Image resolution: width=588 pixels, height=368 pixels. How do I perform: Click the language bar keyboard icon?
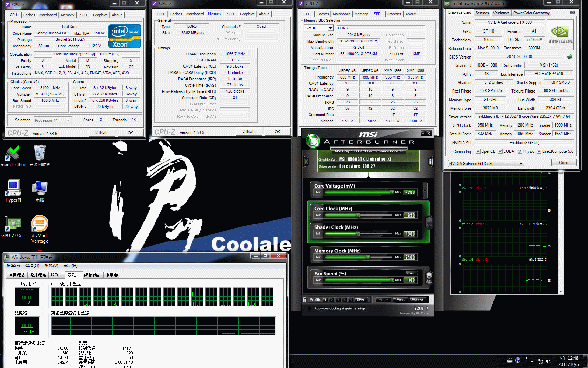[510, 360]
